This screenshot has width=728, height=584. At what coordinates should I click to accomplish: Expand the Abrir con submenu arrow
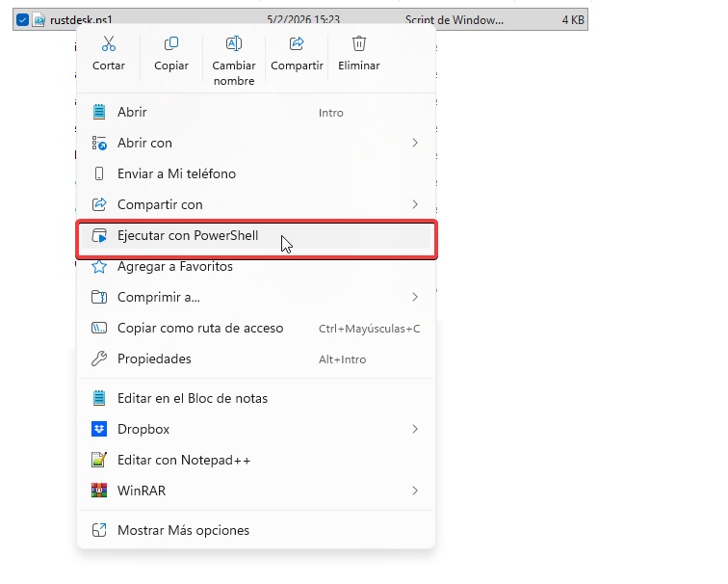tap(415, 143)
